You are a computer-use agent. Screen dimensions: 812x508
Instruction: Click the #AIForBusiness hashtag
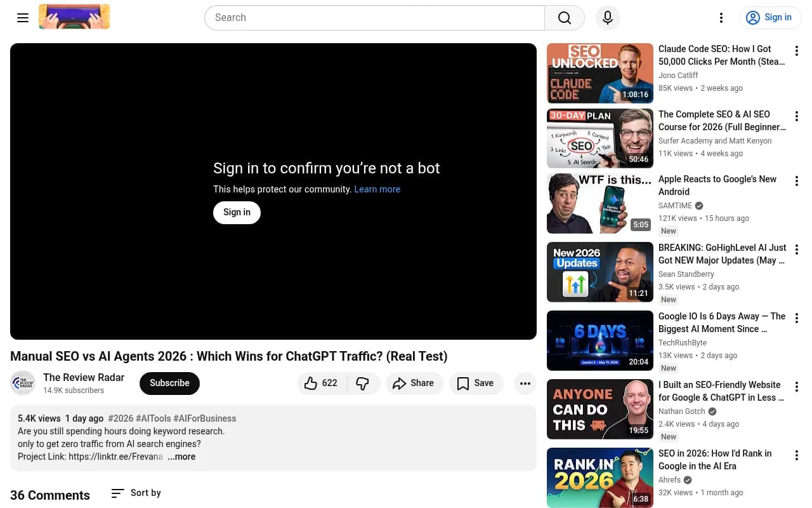[204, 418]
